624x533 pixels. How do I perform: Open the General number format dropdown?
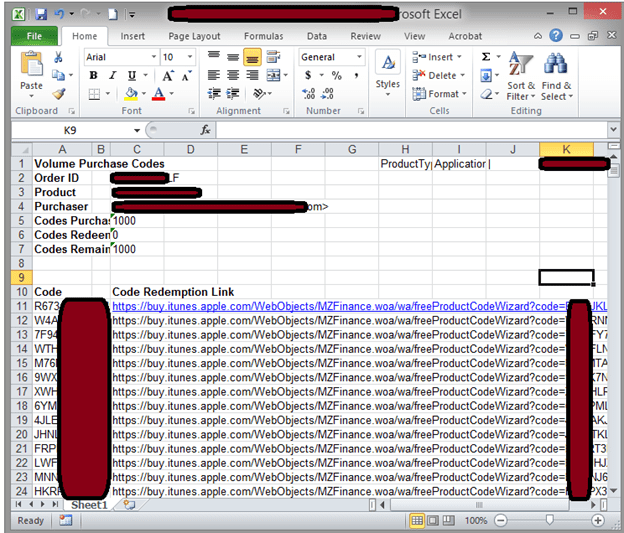point(359,57)
